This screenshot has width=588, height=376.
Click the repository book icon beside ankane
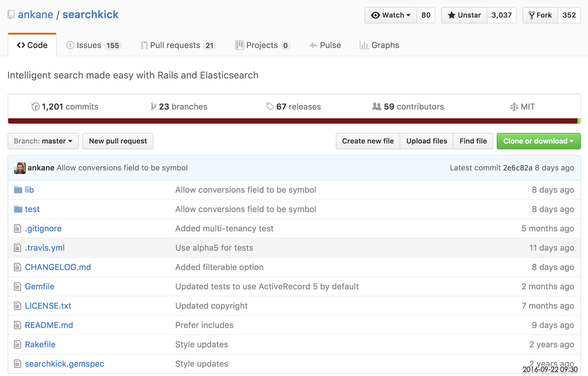pyautogui.click(x=11, y=15)
